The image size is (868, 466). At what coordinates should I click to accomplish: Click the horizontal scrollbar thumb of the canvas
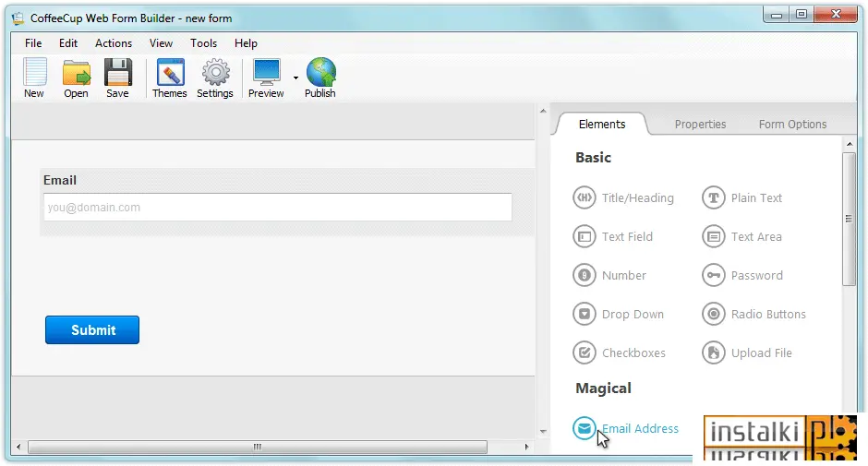[x=258, y=447]
